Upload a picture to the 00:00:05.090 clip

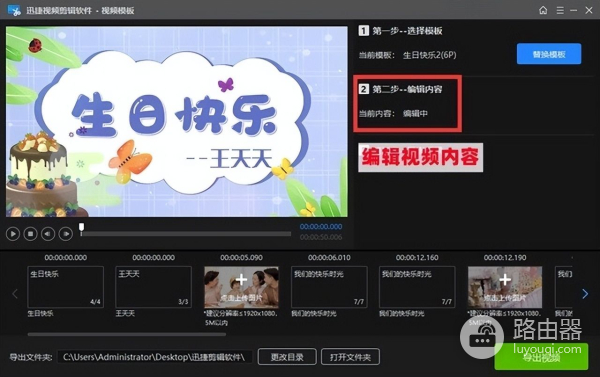241,287
